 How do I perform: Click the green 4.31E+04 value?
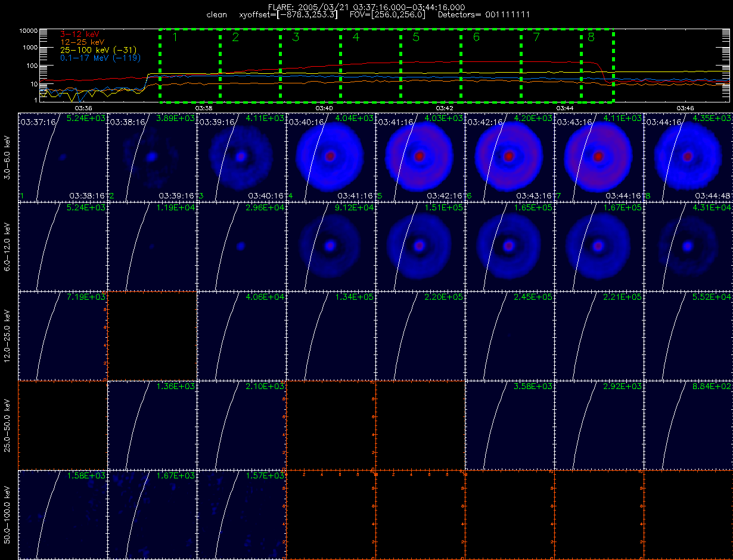tap(712, 208)
